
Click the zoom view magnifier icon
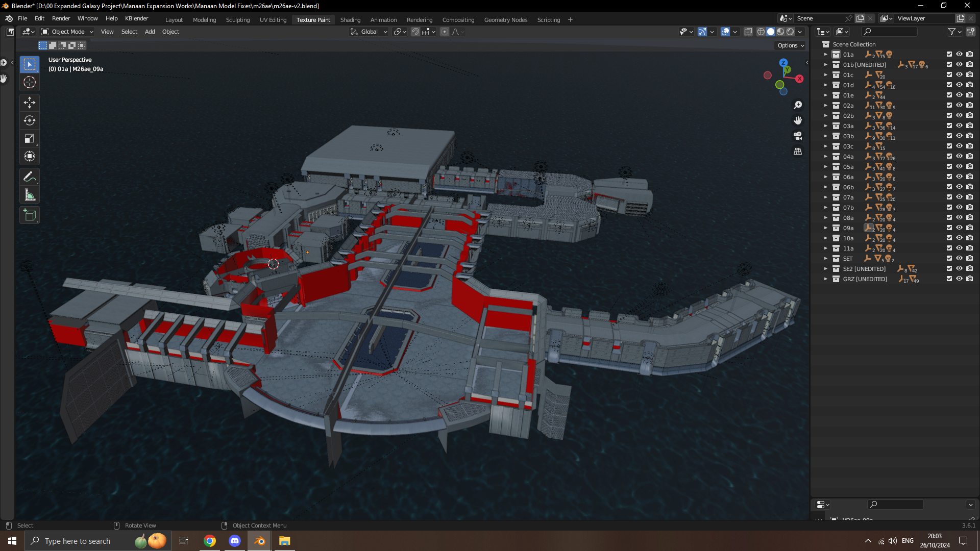pos(798,105)
